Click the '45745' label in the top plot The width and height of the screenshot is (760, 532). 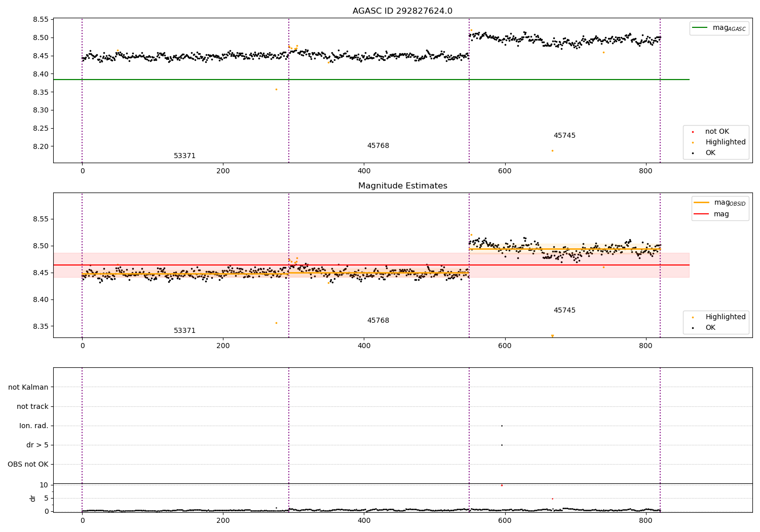(x=564, y=136)
